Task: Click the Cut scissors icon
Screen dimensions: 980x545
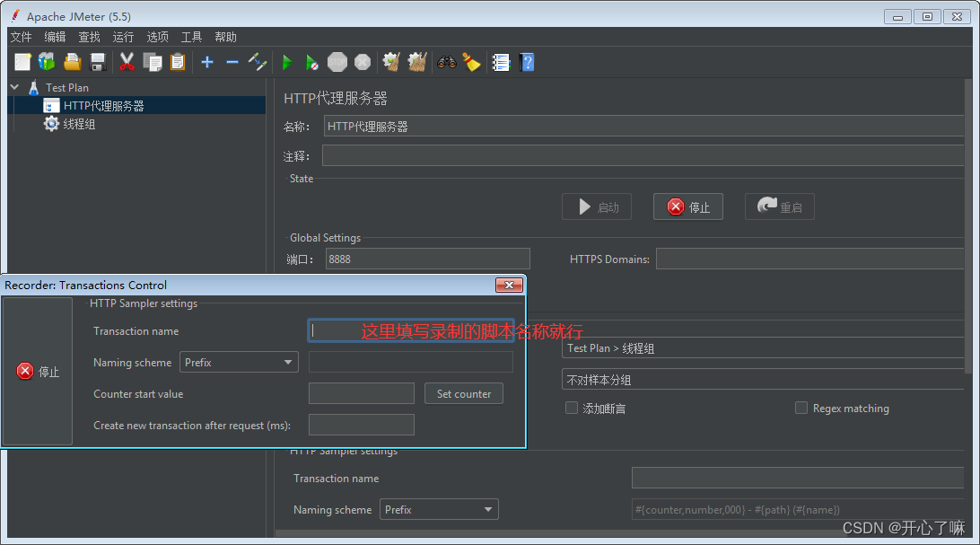Action: [127, 62]
